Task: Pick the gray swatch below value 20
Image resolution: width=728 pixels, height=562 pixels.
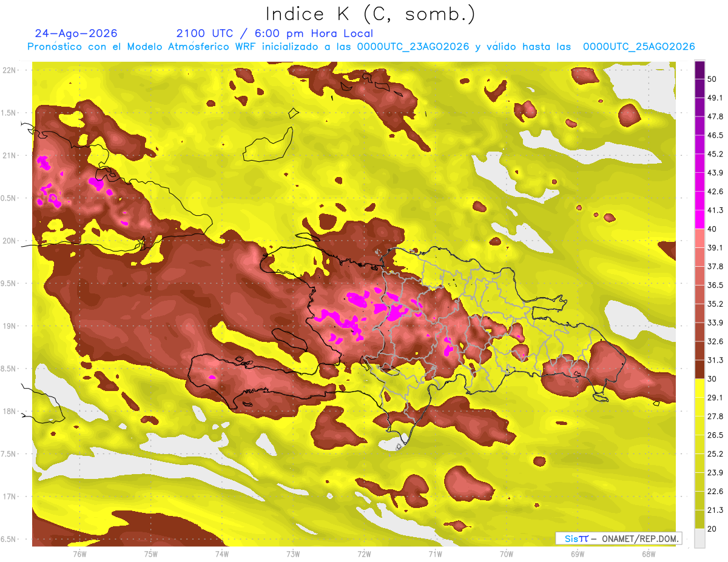Action: [699, 538]
